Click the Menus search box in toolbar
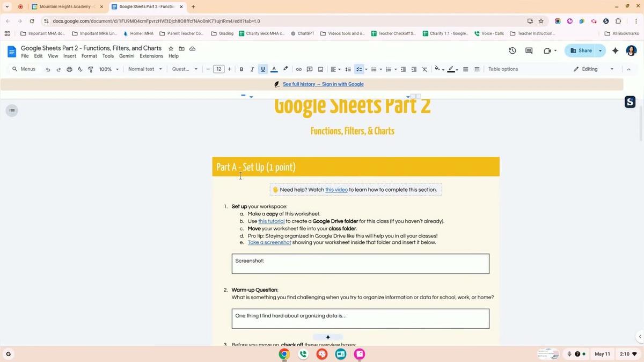The image size is (644, 362). pos(23,69)
